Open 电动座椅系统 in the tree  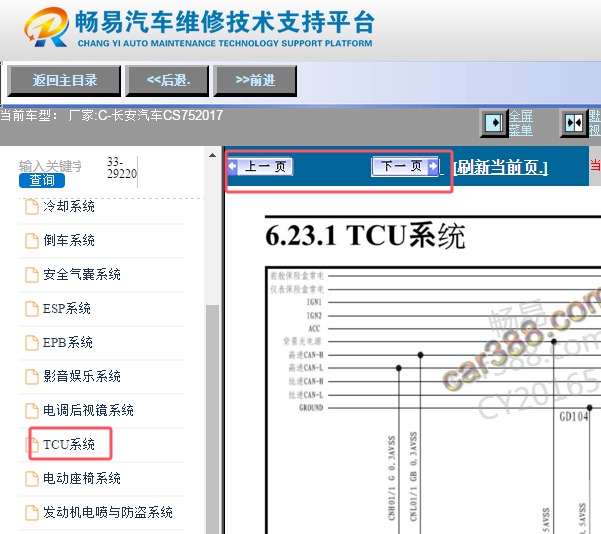[82, 478]
